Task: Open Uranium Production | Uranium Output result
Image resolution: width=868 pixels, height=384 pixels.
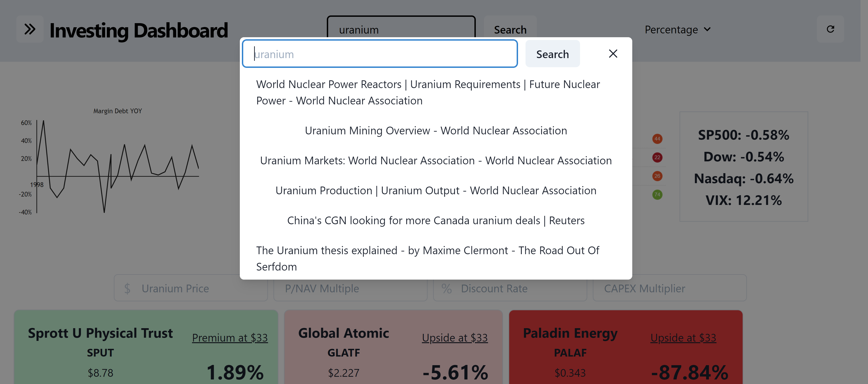Action: point(436,191)
